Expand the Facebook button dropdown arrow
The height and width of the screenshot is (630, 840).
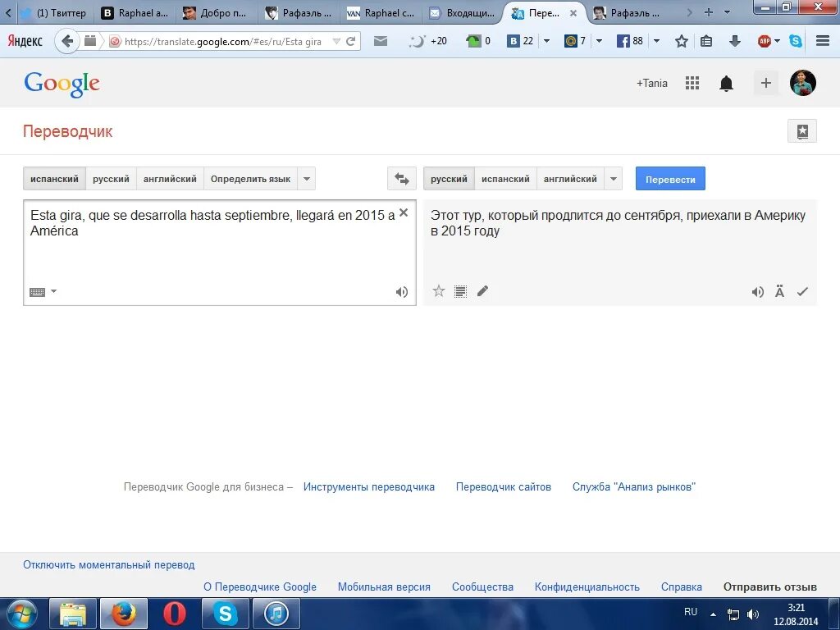(656, 41)
